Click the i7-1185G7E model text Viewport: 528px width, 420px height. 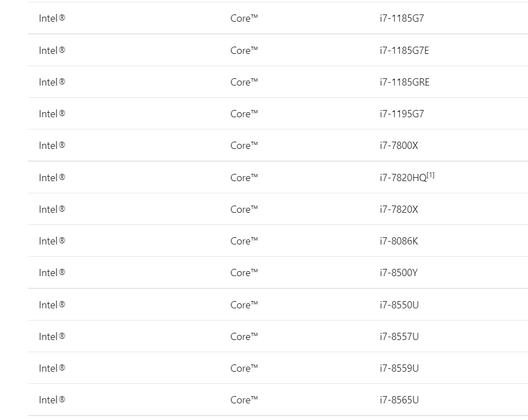tap(404, 51)
